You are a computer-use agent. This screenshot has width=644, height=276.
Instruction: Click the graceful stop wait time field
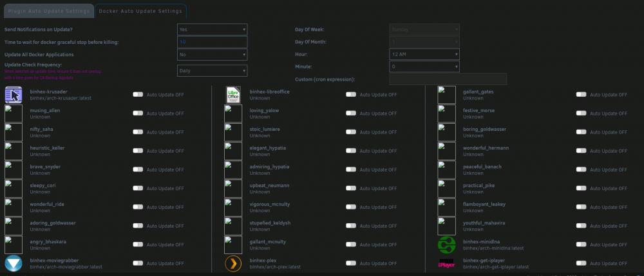tap(213, 42)
